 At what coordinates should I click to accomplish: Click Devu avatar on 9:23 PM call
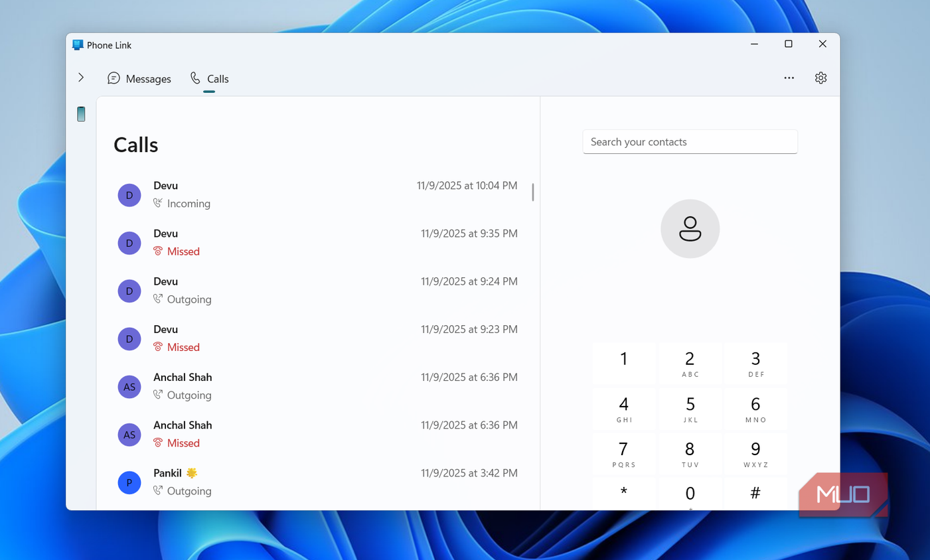129,338
